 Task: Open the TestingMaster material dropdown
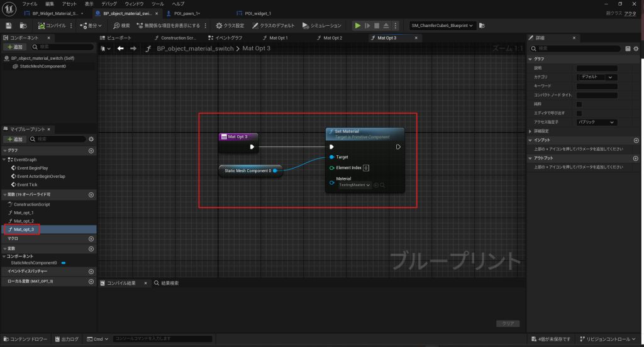click(x=354, y=185)
